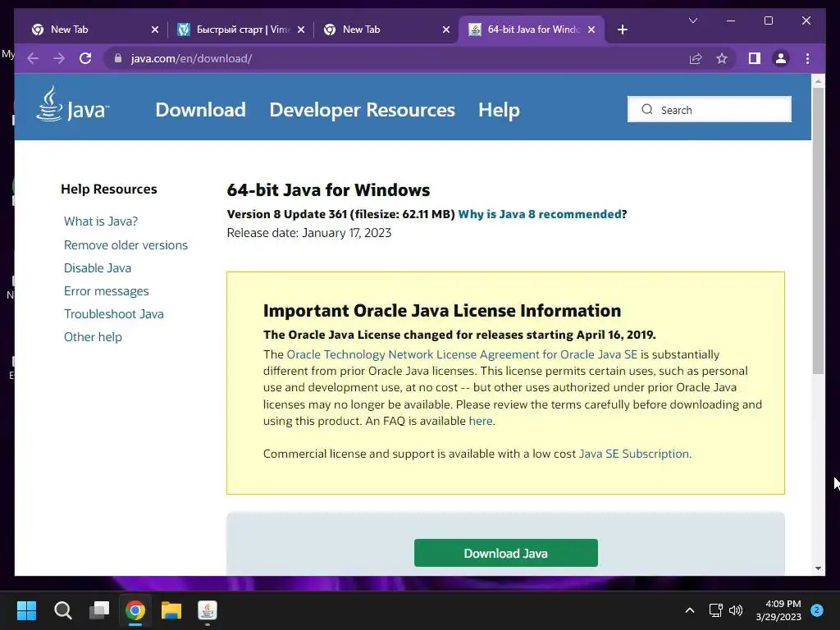
Task: Open Oracle Technology Network License Agreement link
Action: (462, 354)
